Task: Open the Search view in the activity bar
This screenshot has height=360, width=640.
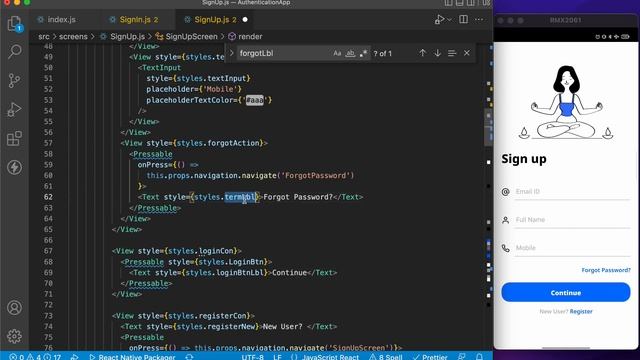Action: coord(14,51)
